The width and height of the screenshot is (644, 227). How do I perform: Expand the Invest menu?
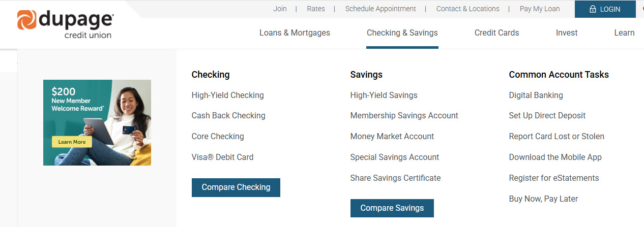tap(566, 33)
